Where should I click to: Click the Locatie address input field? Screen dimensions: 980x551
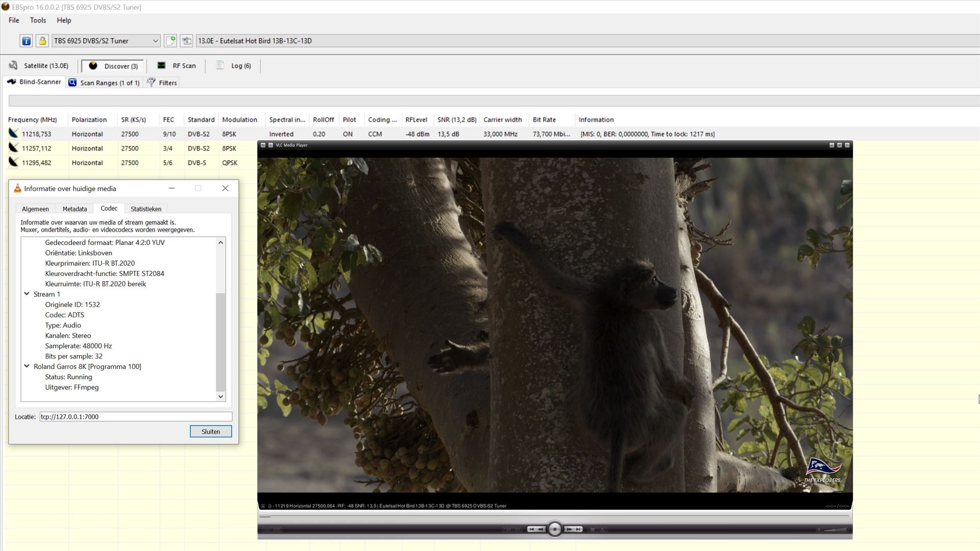[x=136, y=417]
